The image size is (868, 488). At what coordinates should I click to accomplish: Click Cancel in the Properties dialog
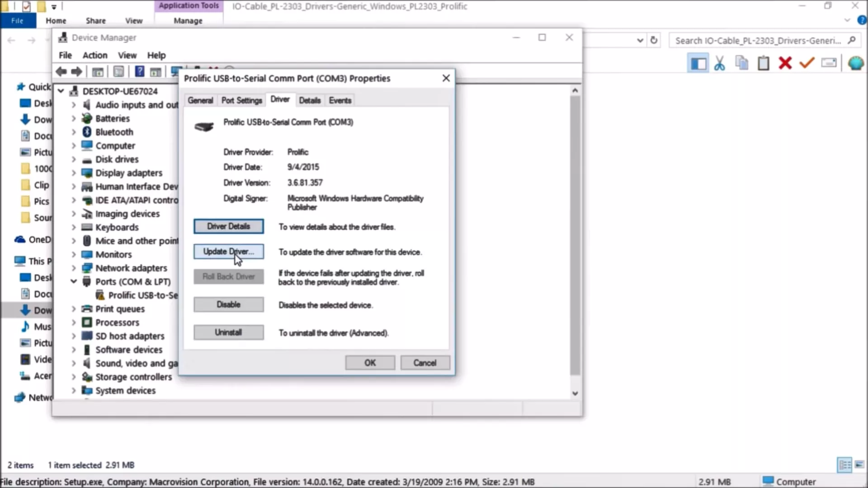point(425,363)
